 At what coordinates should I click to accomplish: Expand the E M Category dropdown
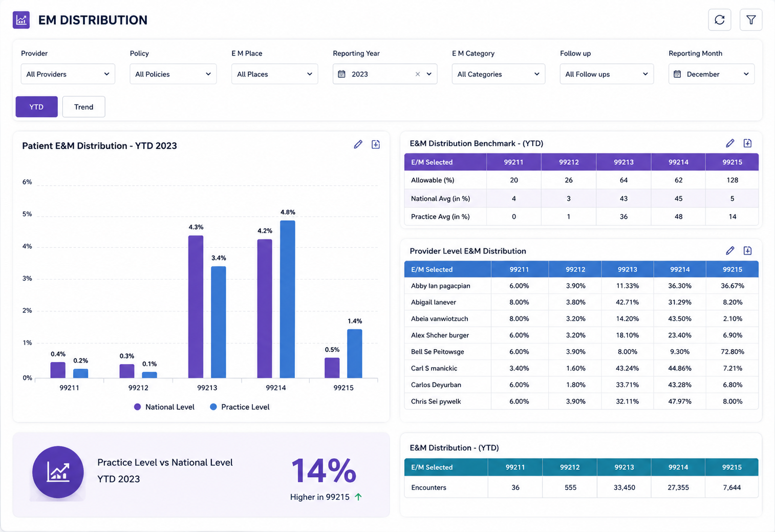coord(498,74)
